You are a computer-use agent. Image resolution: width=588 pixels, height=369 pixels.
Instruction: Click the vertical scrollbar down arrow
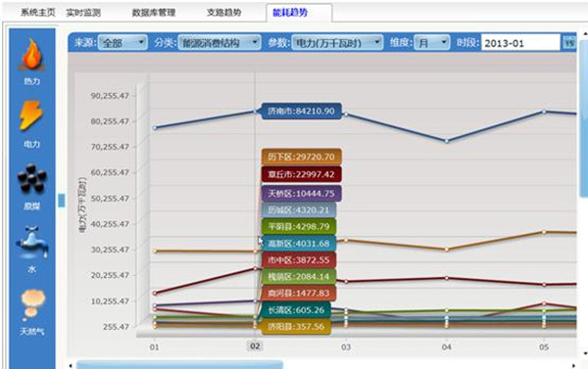[585, 353]
